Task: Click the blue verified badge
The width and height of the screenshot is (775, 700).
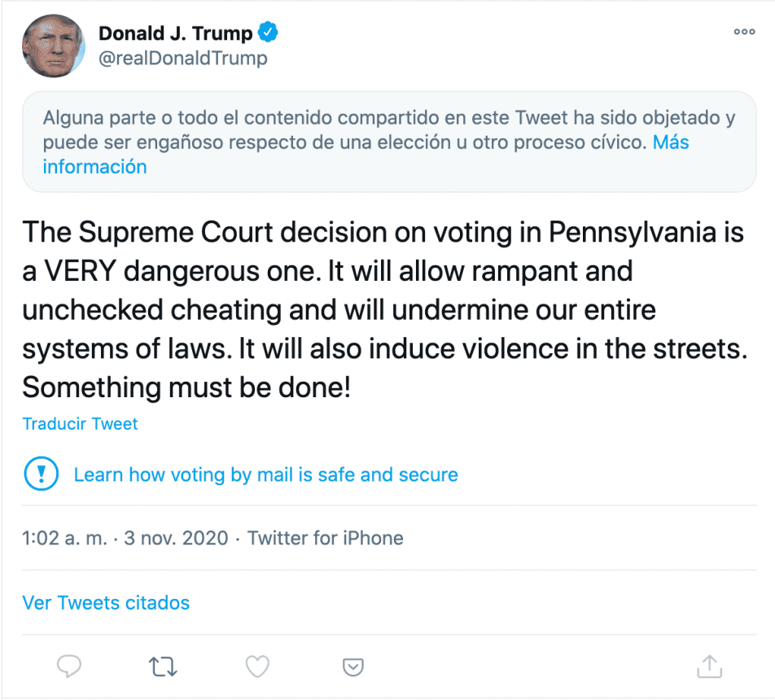Action: [269, 33]
